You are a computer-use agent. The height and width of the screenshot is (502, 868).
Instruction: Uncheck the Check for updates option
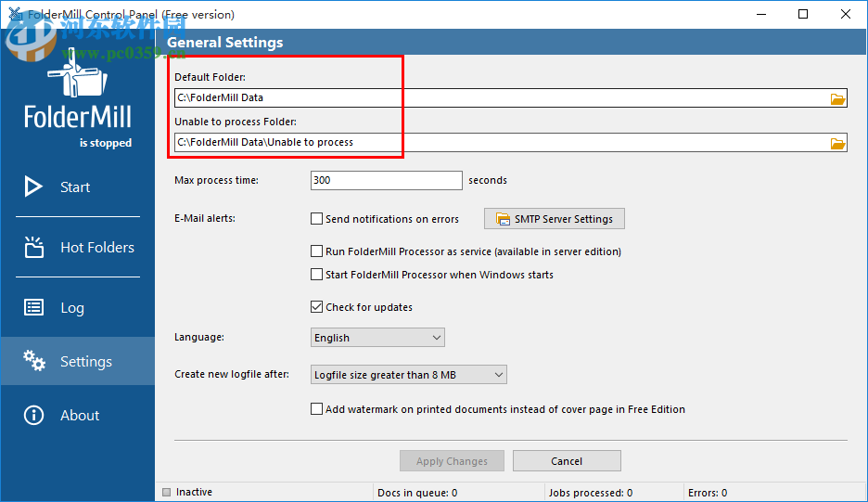(317, 307)
